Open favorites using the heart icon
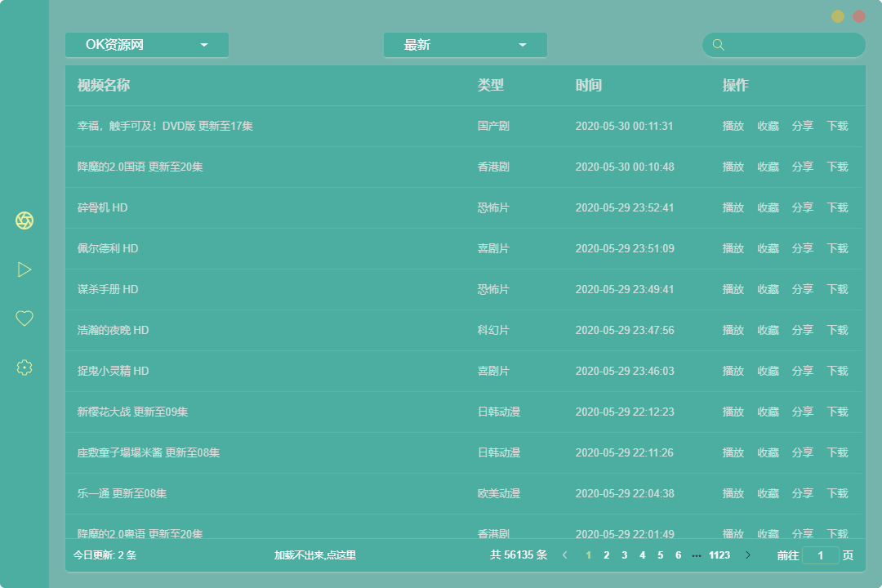This screenshot has width=882, height=588. [24, 318]
